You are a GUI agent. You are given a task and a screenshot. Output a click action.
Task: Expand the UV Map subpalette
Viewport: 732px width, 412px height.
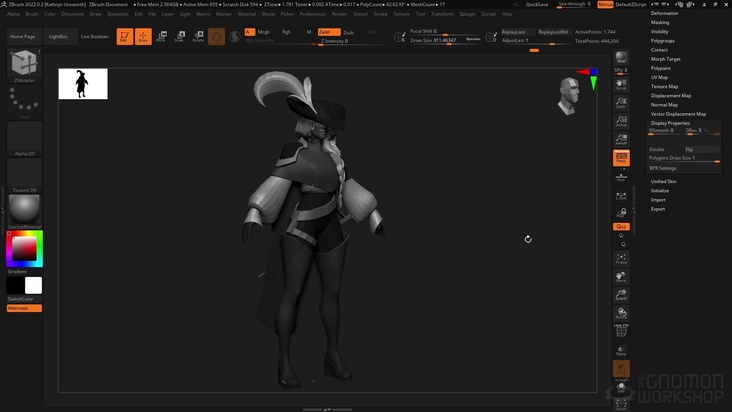tap(659, 77)
